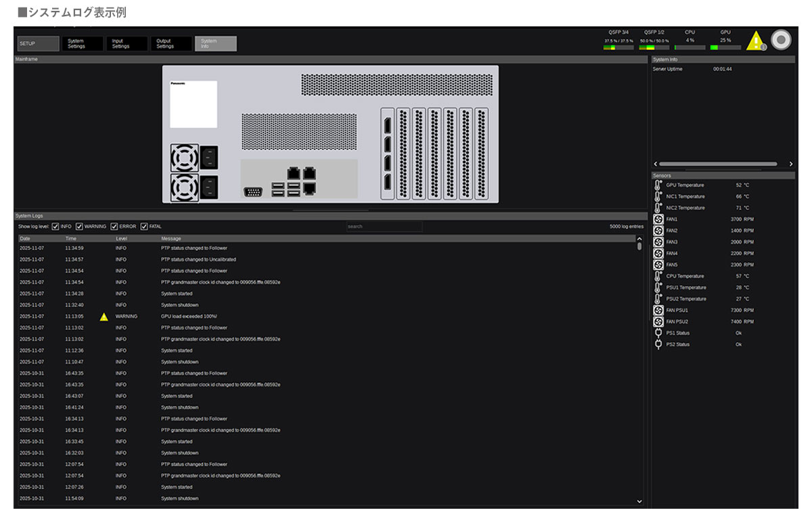812x525 pixels.
Task: Switch to the Input Settings tab
Action: [127, 44]
